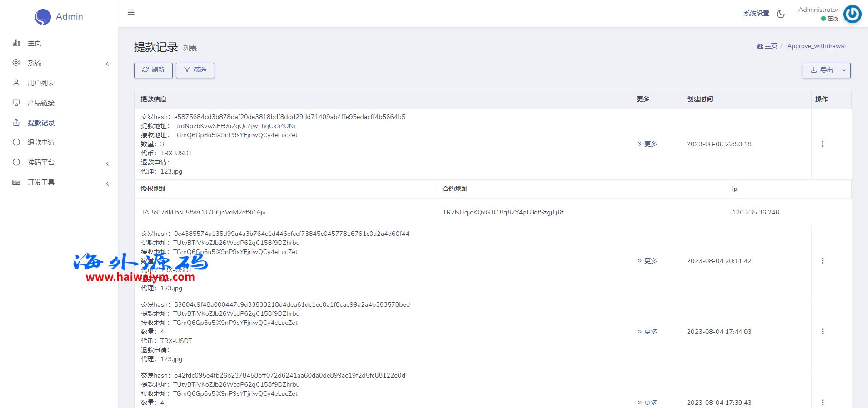Open 用户列表 in the sidebar

click(x=41, y=83)
